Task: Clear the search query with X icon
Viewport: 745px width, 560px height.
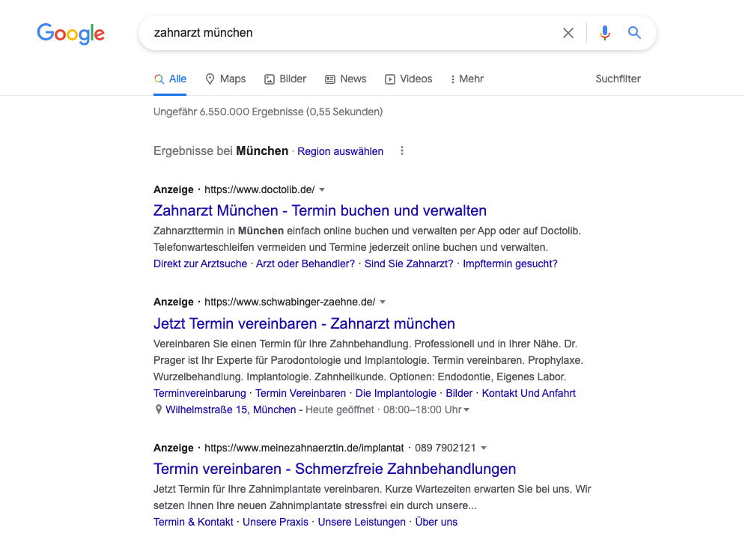Action: pos(568,33)
